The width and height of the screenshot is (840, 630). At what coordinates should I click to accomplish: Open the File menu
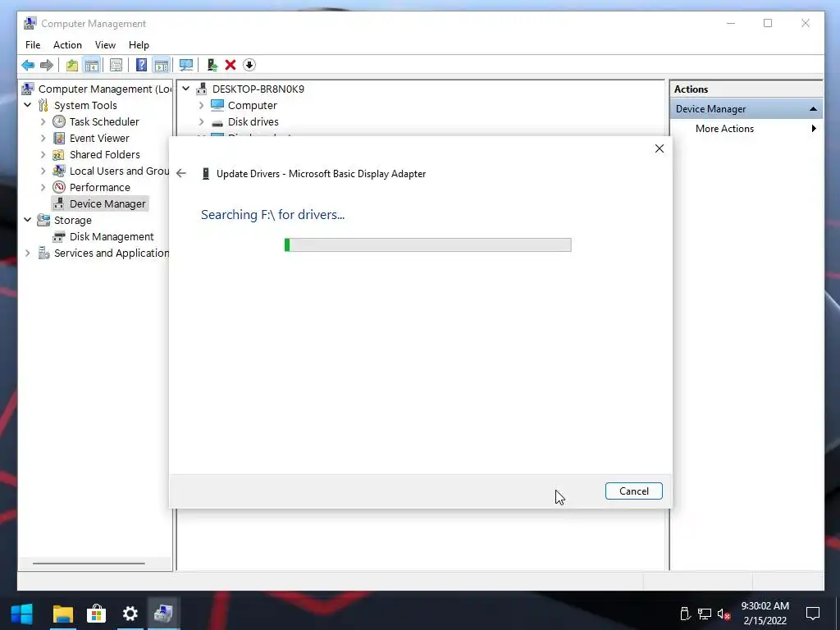(33, 45)
